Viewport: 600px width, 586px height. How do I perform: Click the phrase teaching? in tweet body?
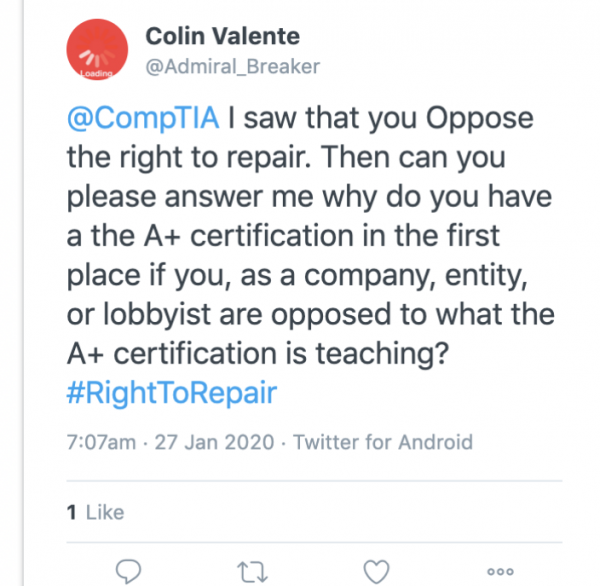[x=382, y=354]
